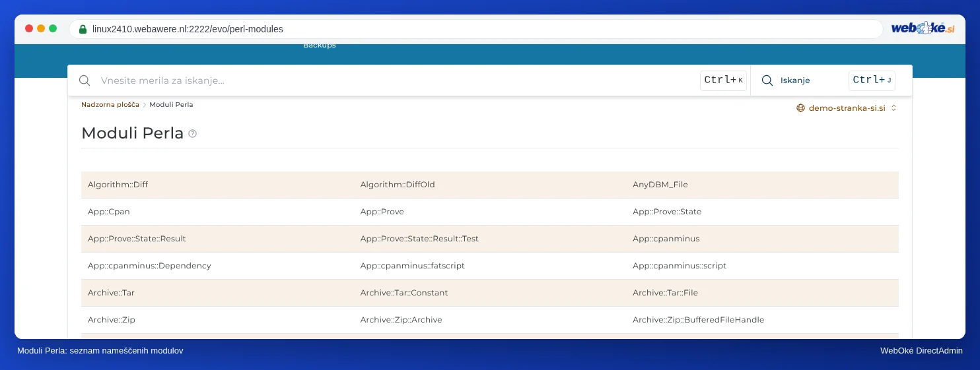The height and width of the screenshot is (370, 980).
Task: Click the browser address bar URL
Action: coord(188,29)
